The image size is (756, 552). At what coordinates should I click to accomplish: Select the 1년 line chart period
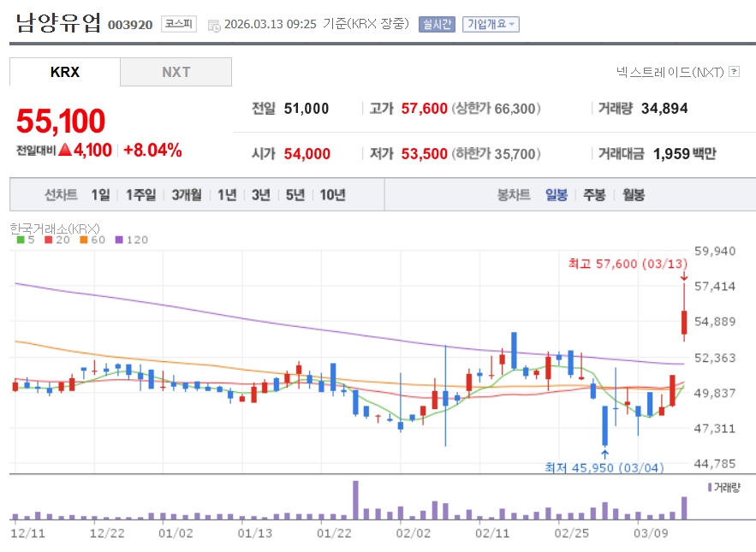point(227,195)
